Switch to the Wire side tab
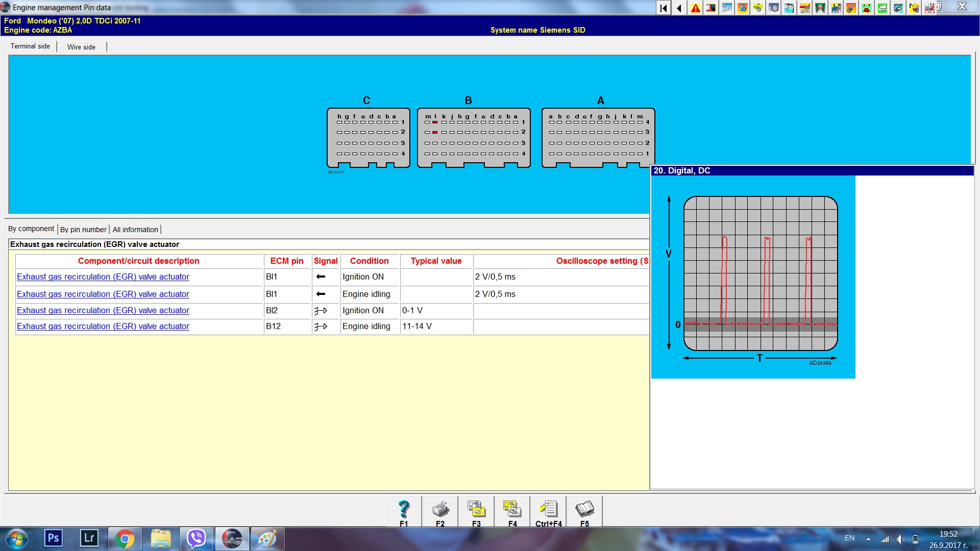Screen dimensions: 980x551 tap(81, 47)
